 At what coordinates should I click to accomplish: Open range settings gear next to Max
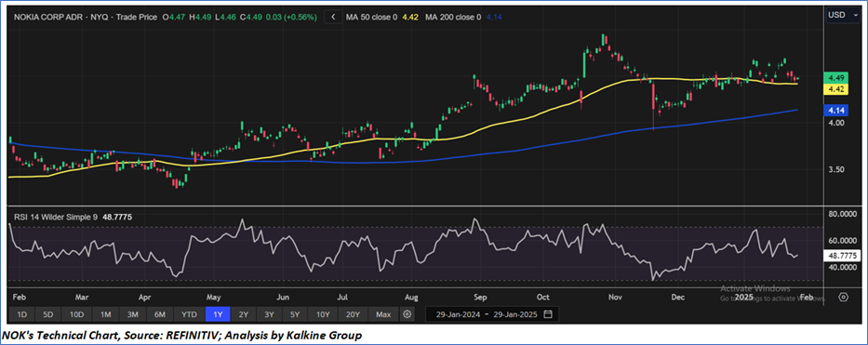coord(407,314)
